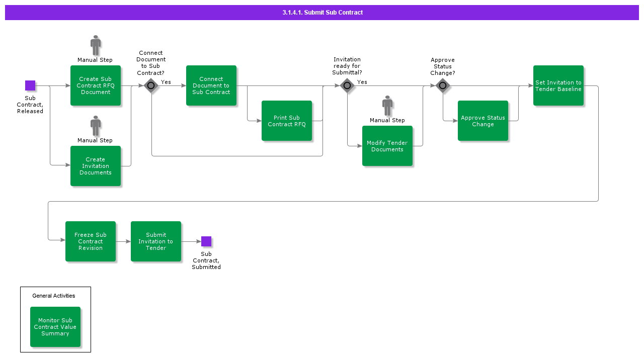Open Monitor Sub Contract Value Summary activity

pyautogui.click(x=55, y=327)
